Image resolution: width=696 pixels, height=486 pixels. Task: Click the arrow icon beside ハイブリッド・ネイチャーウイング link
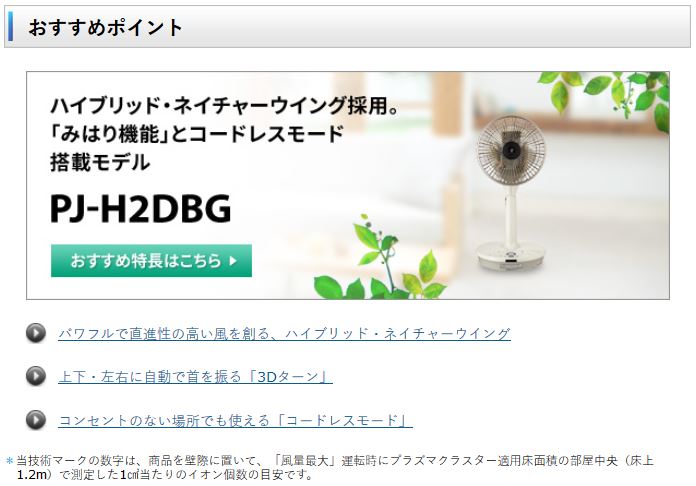click(36, 333)
